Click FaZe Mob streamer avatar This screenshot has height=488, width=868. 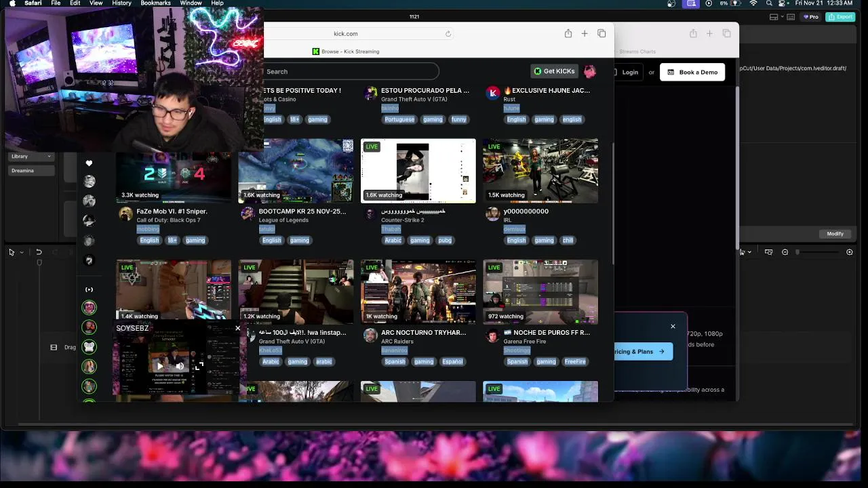point(125,214)
